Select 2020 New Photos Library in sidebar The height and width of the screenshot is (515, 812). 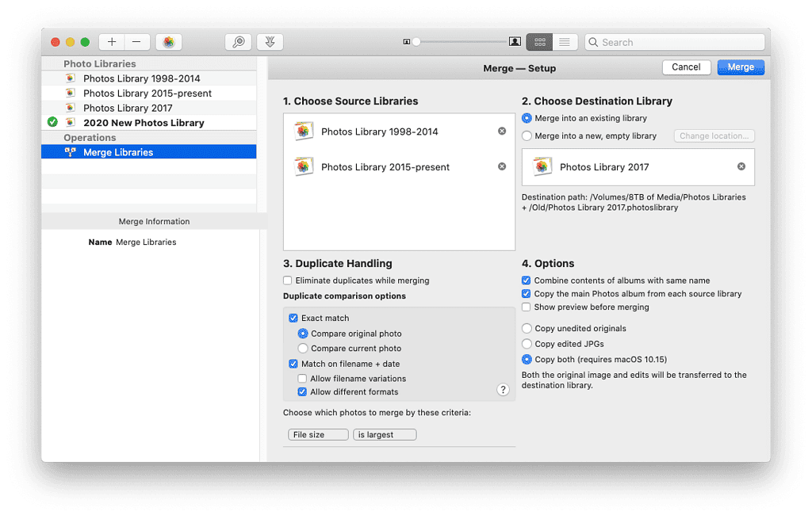click(x=149, y=123)
